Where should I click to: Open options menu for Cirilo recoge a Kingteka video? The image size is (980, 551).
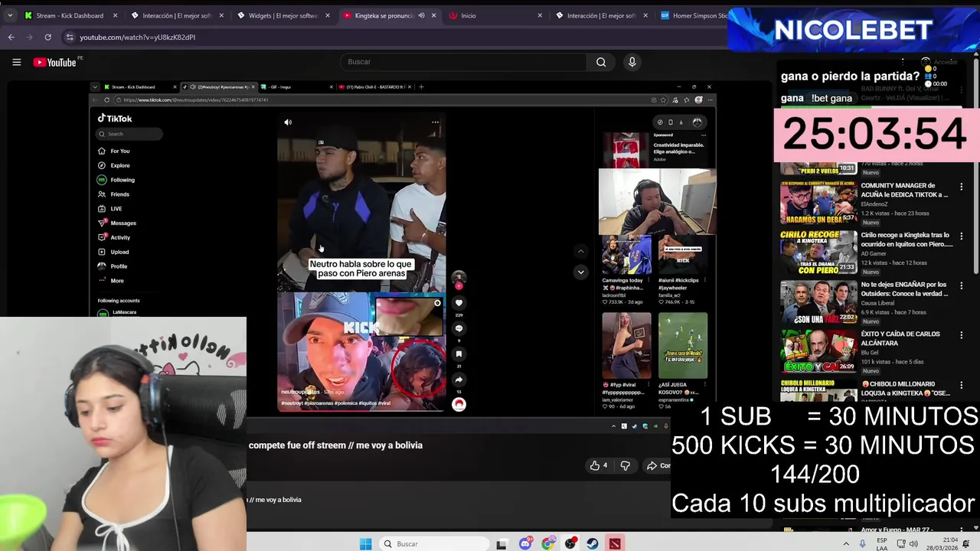click(x=962, y=236)
